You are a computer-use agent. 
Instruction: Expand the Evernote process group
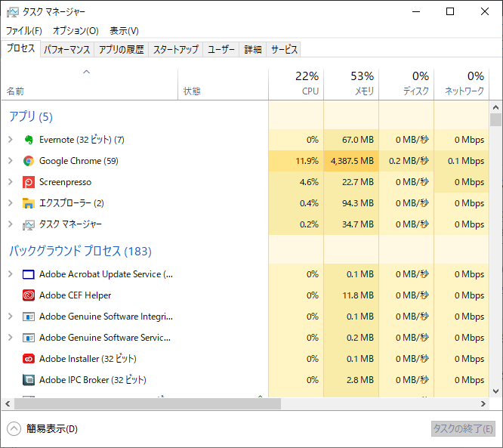click(x=11, y=139)
